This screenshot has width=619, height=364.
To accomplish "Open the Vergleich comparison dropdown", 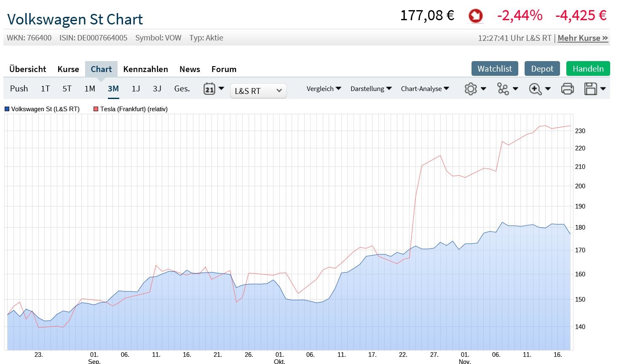I will pyautogui.click(x=324, y=88).
